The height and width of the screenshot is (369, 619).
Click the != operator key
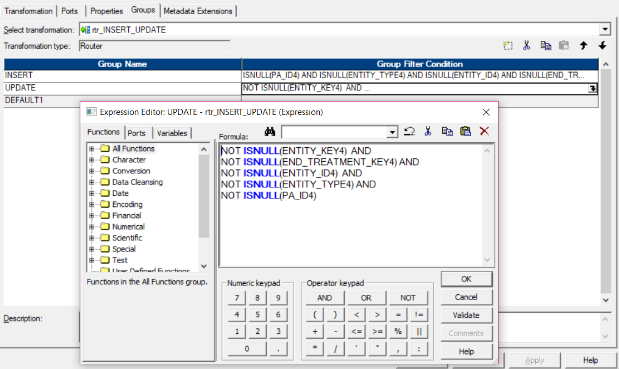418,315
